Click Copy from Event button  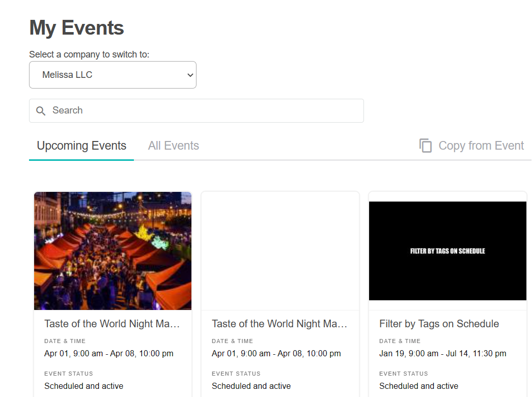tap(471, 146)
